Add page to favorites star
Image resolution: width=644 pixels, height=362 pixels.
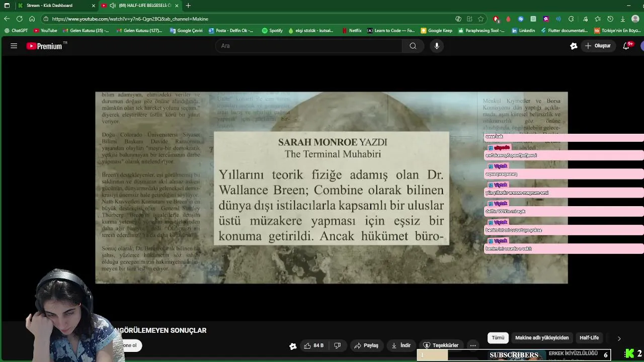[480, 19]
